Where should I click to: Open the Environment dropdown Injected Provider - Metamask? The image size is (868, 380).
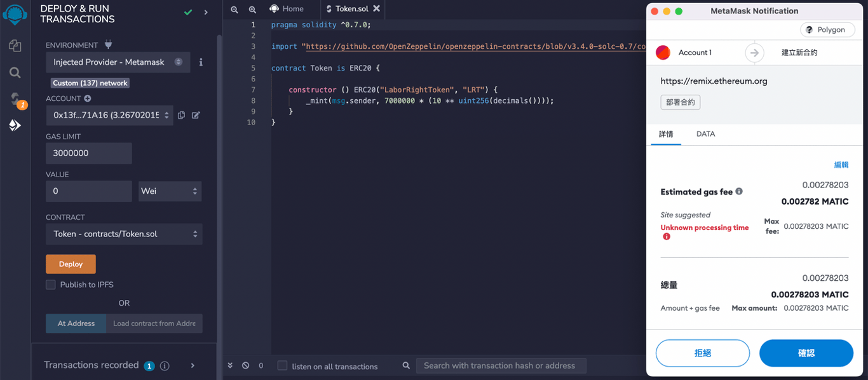[118, 62]
